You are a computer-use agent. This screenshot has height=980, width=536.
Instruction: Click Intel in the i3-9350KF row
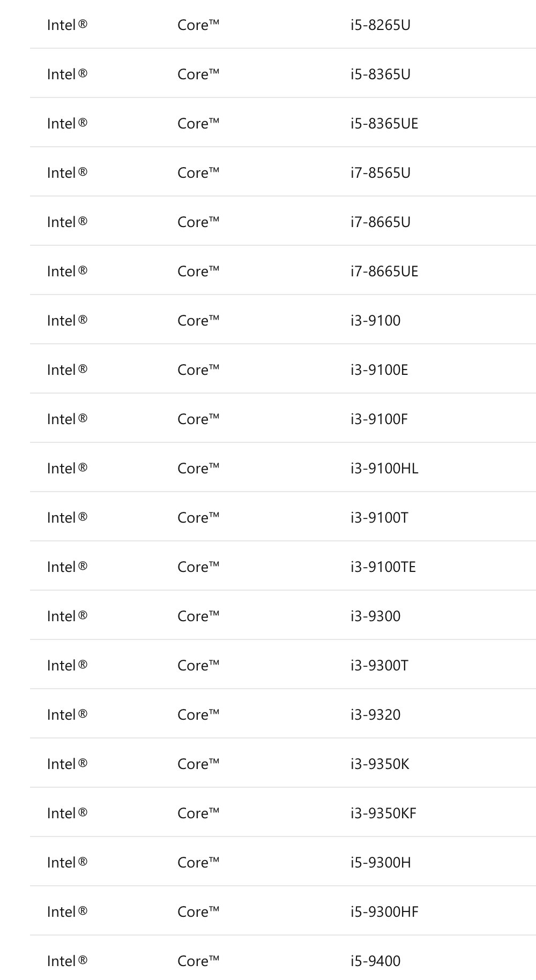pos(67,813)
